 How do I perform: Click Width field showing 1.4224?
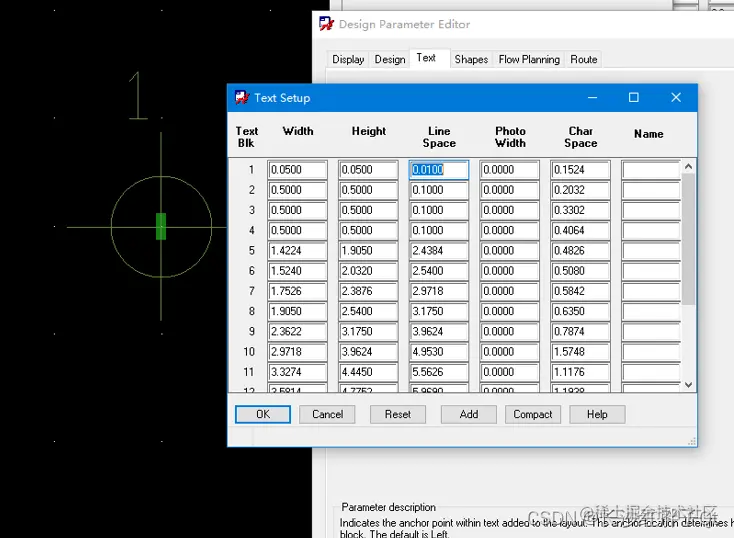click(x=298, y=251)
